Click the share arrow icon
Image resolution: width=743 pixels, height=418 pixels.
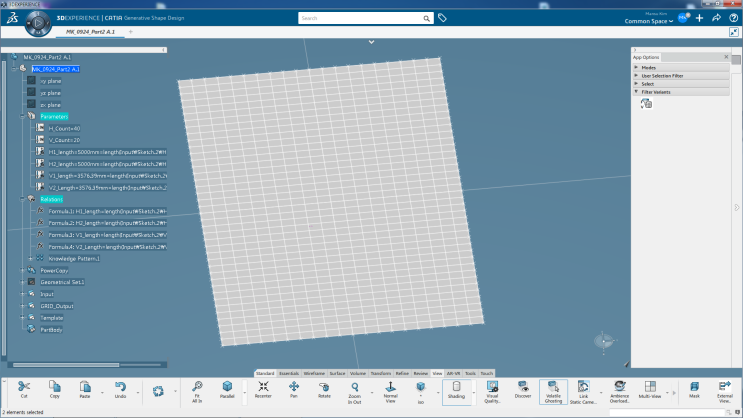point(716,18)
